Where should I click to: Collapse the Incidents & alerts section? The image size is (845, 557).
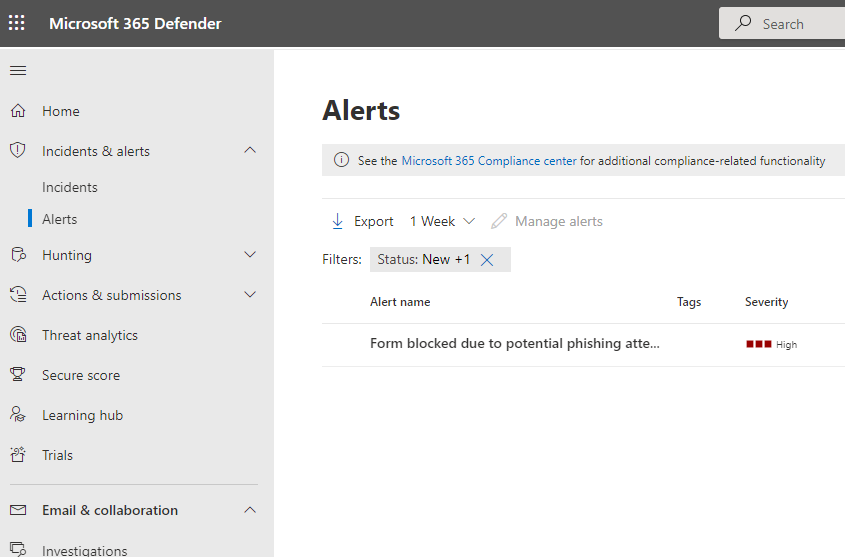pyautogui.click(x=250, y=150)
